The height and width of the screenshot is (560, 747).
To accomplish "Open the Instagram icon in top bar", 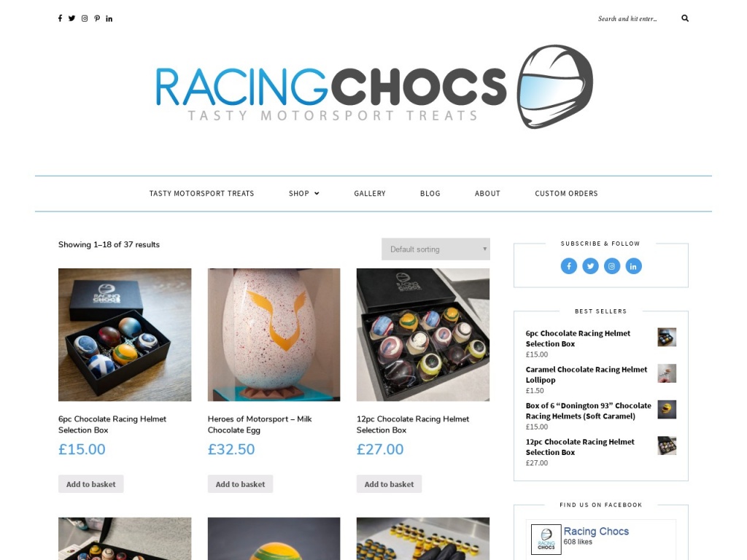I will (85, 18).
